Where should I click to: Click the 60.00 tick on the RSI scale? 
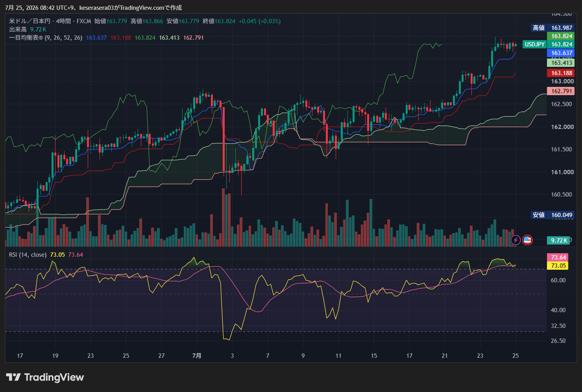(x=558, y=280)
